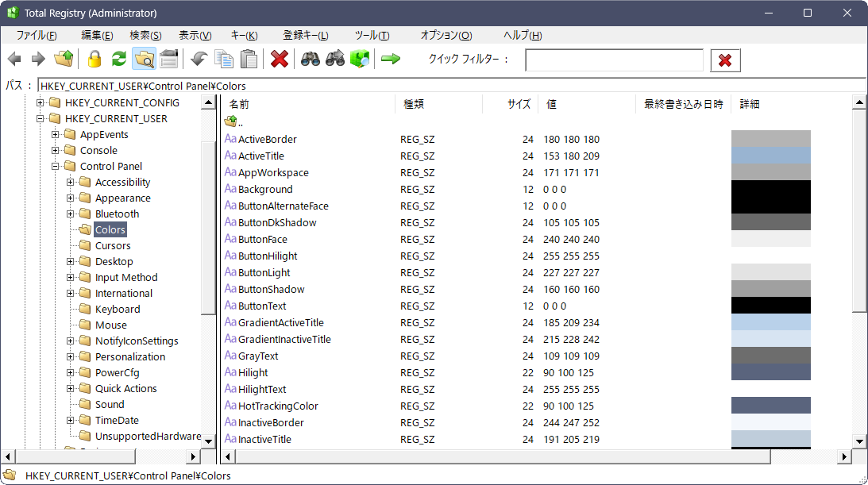Expand the Desktop tree node

(71, 262)
